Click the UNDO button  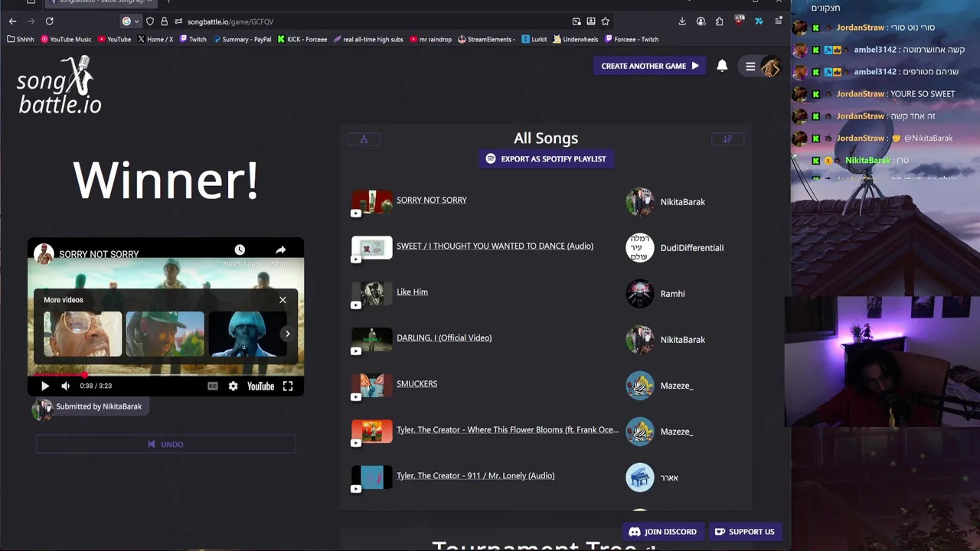coord(165,444)
